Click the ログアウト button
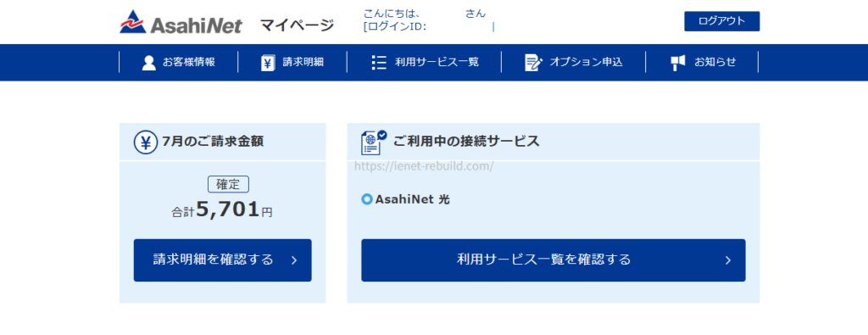 click(722, 21)
